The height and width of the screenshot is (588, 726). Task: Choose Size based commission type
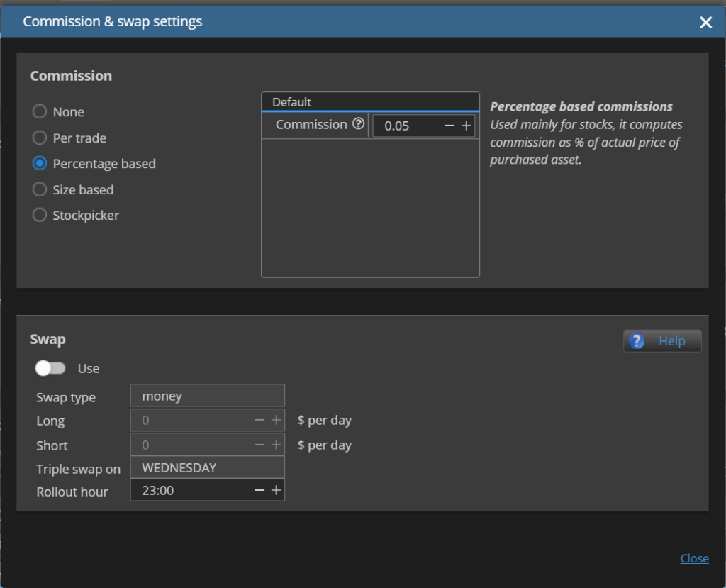[40, 189]
